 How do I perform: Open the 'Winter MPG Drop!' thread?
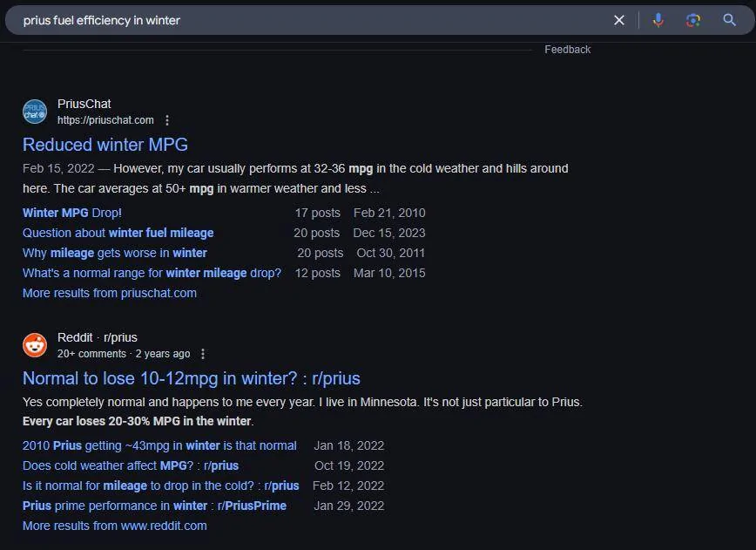(72, 213)
